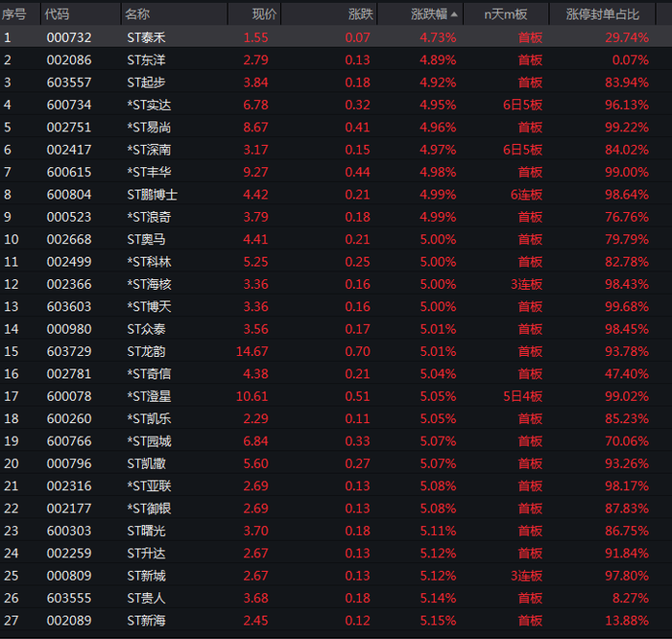Screen dimensions: 672x639
Task: Select *ST亚联 stock name
Action: tap(149, 486)
